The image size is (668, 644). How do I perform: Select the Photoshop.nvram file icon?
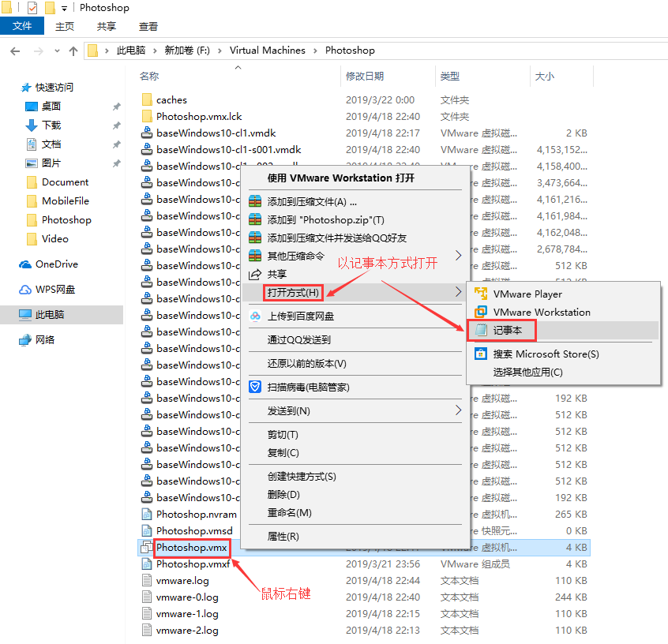click(147, 514)
